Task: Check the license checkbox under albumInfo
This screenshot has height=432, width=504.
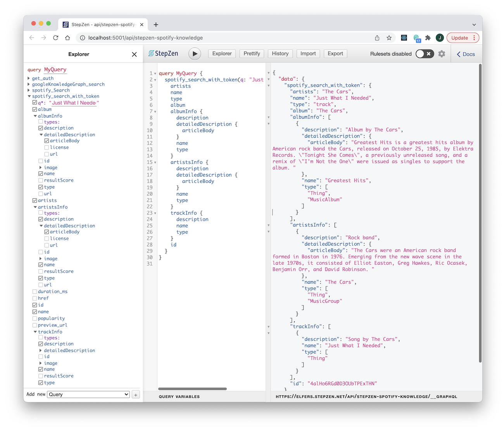Action: (47, 147)
